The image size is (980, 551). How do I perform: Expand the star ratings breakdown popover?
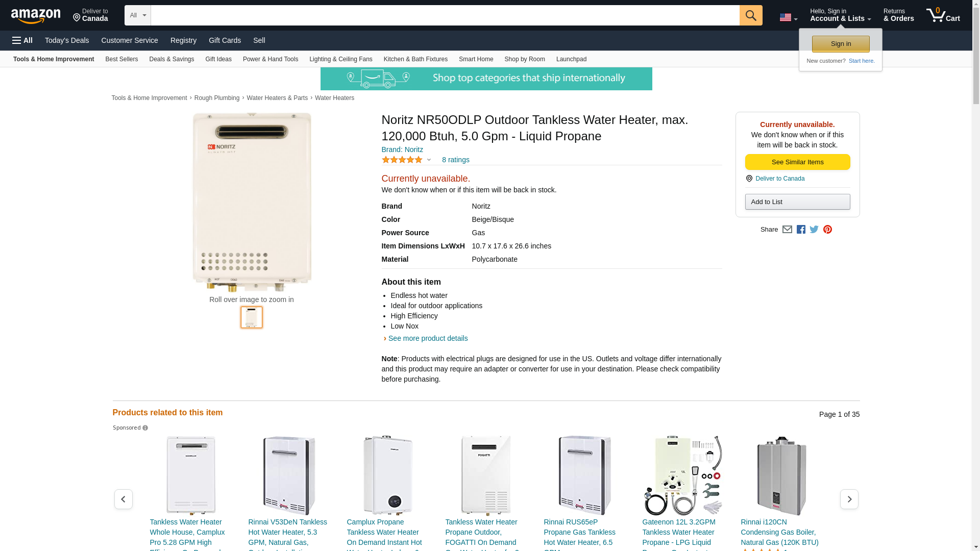click(429, 160)
